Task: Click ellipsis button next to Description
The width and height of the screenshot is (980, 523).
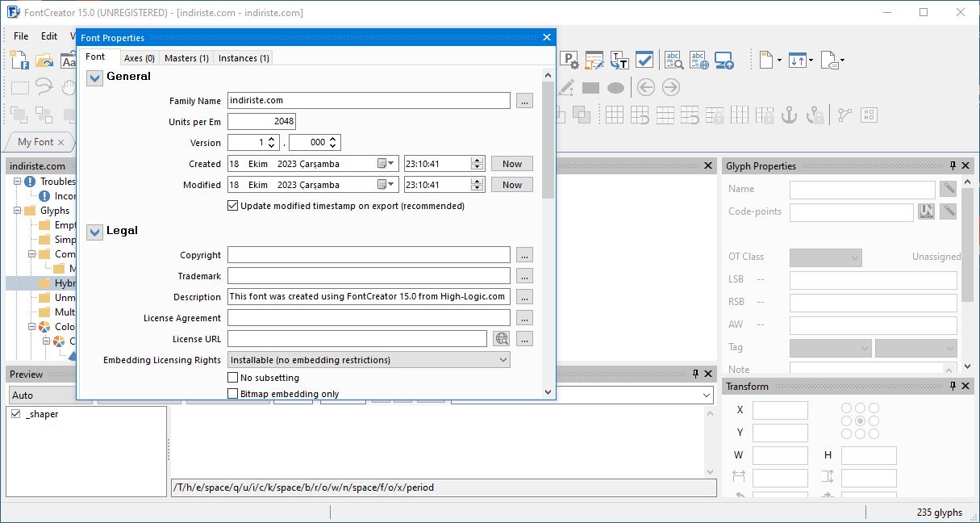Action: tap(524, 297)
